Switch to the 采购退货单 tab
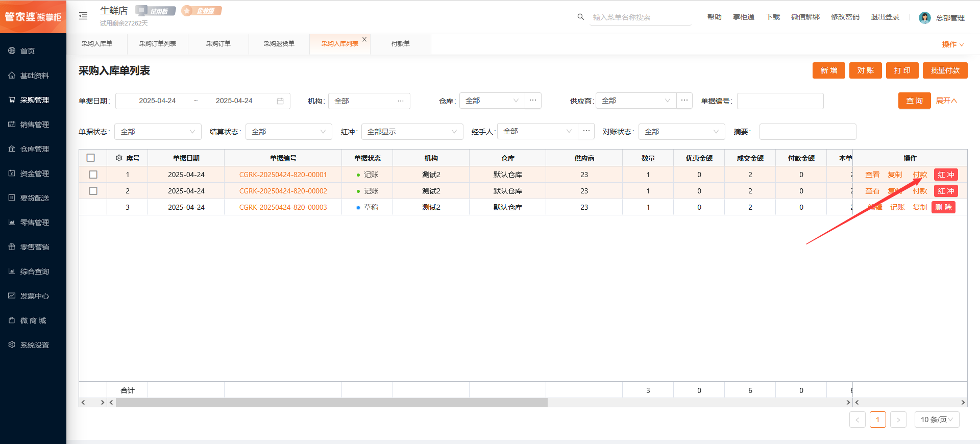Screen dimensions: 980x444 click(x=279, y=44)
